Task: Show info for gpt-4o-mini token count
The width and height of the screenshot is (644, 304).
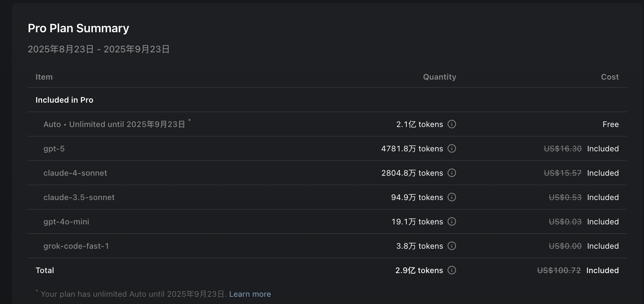Action: click(x=452, y=221)
